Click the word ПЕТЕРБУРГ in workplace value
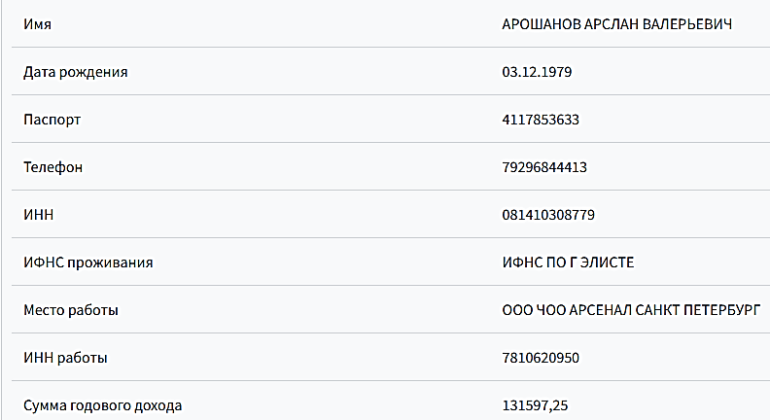770x420 pixels. click(x=723, y=311)
